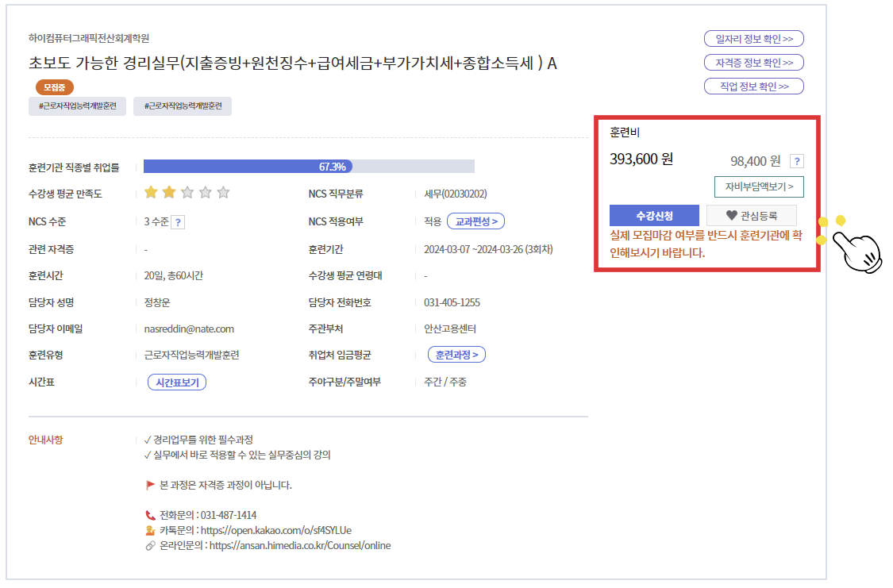Click the red 실제 모집마감 여부 warning text
Viewport: 893px width, 588px height.
click(x=706, y=244)
